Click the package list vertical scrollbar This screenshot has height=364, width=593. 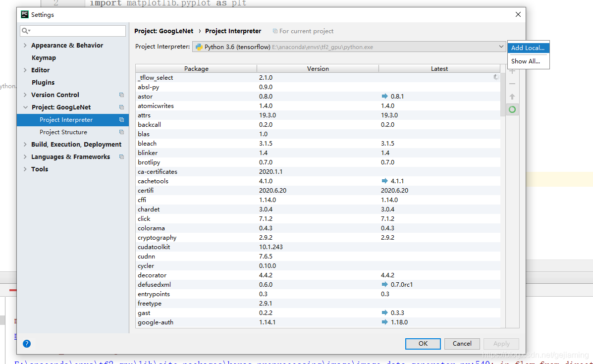503,95
